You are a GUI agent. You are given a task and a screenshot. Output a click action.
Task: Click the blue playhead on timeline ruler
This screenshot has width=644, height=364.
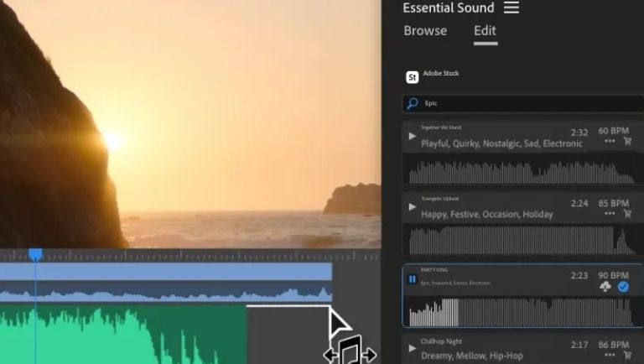pos(35,255)
